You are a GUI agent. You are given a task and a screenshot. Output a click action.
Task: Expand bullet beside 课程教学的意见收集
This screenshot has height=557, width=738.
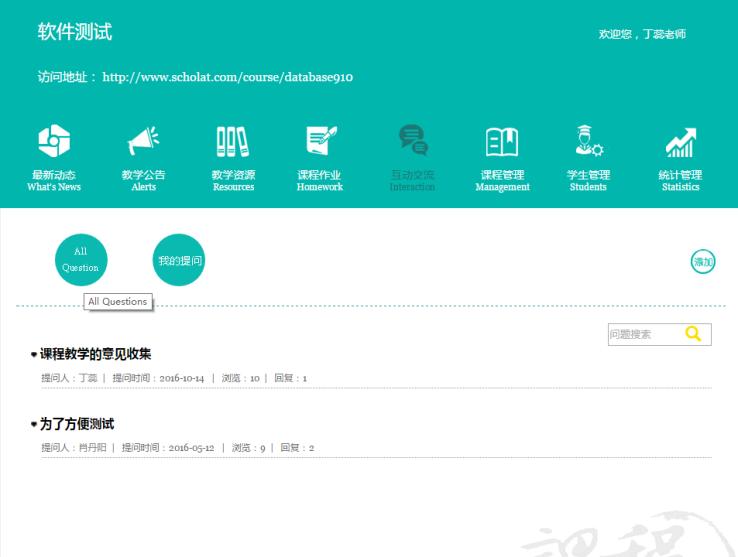(34, 355)
